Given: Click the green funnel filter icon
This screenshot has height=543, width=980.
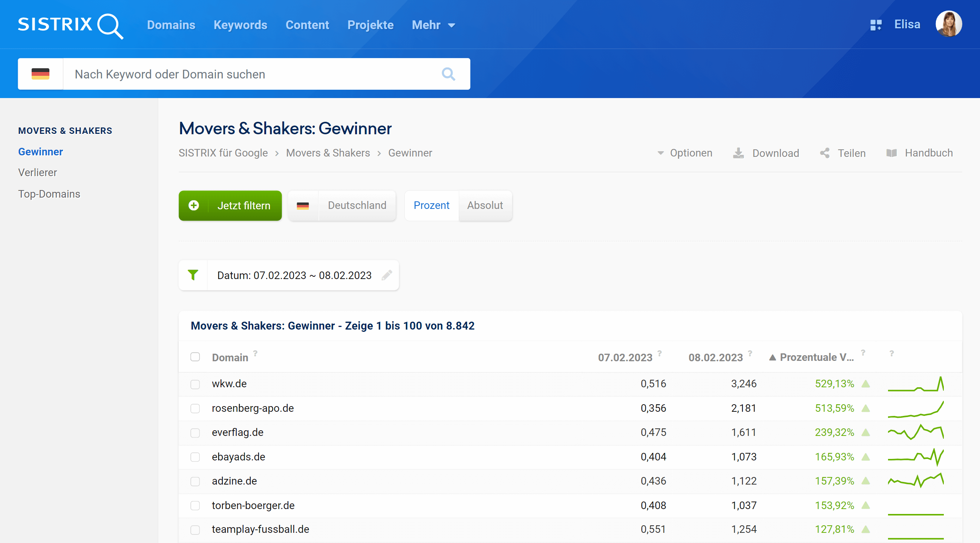Looking at the screenshot, I should coord(193,275).
